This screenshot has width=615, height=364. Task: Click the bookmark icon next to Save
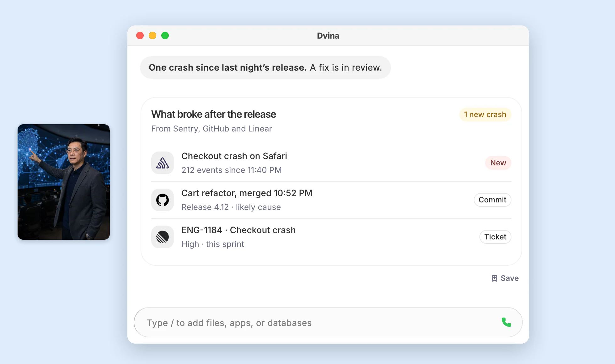pyautogui.click(x=494, y=278)
